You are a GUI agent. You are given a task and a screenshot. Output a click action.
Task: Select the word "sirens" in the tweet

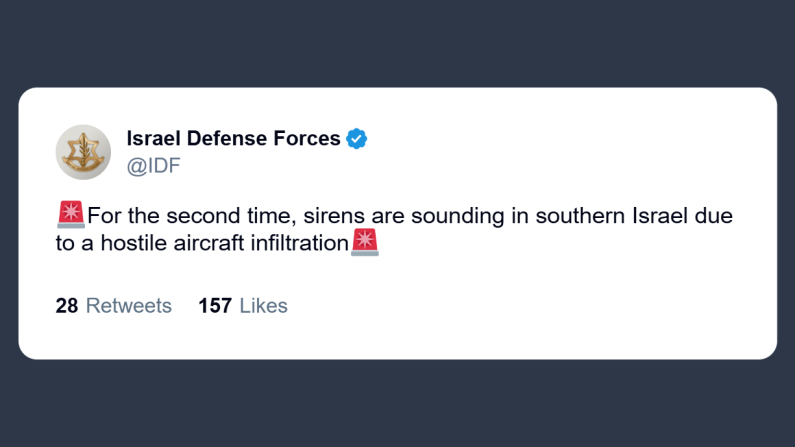pos(334,216)
